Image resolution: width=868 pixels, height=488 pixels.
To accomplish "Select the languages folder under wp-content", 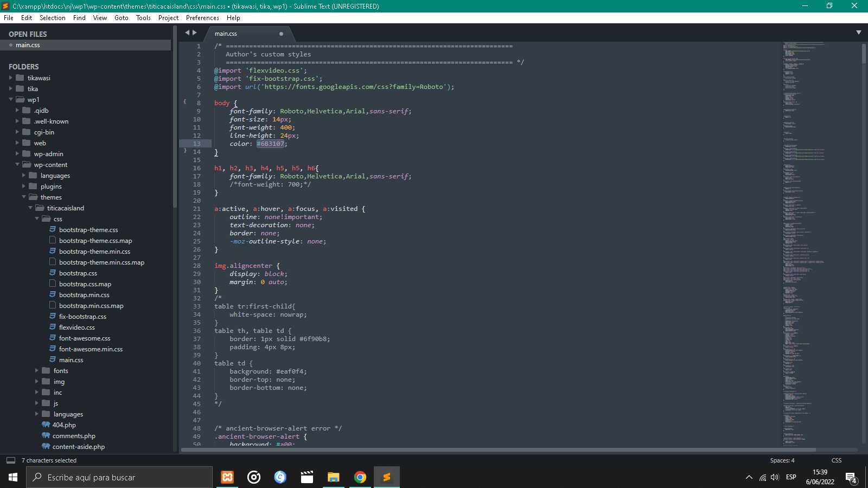I will [55, 176].
